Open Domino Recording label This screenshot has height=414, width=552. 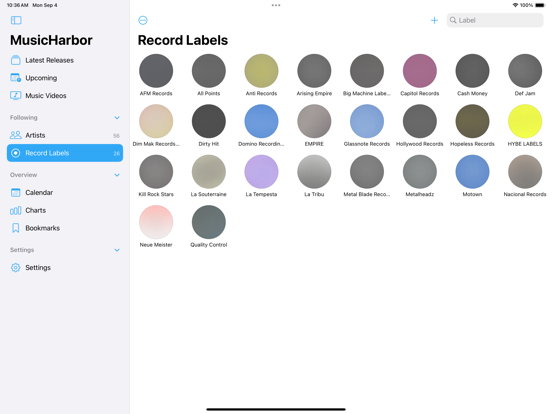click(x=261, y=121)
